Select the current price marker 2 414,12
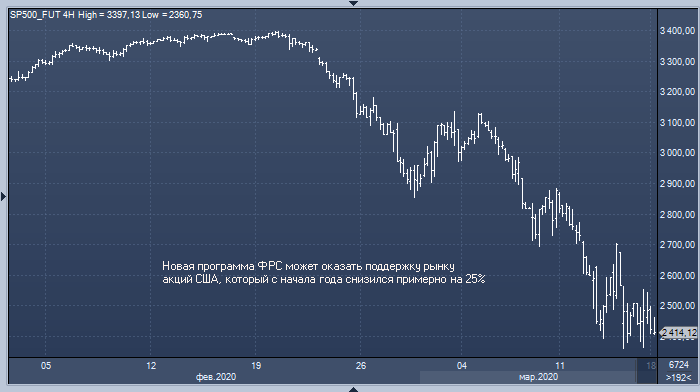Viewport: 700px width, 392px height. (678, 333)
